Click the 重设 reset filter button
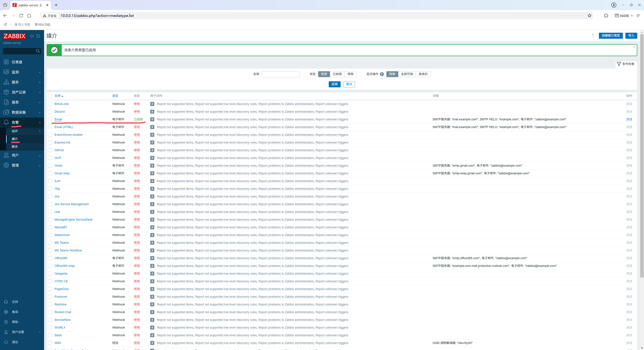The image size is (644, 350). pyautogui.click(x=349, y=84)
